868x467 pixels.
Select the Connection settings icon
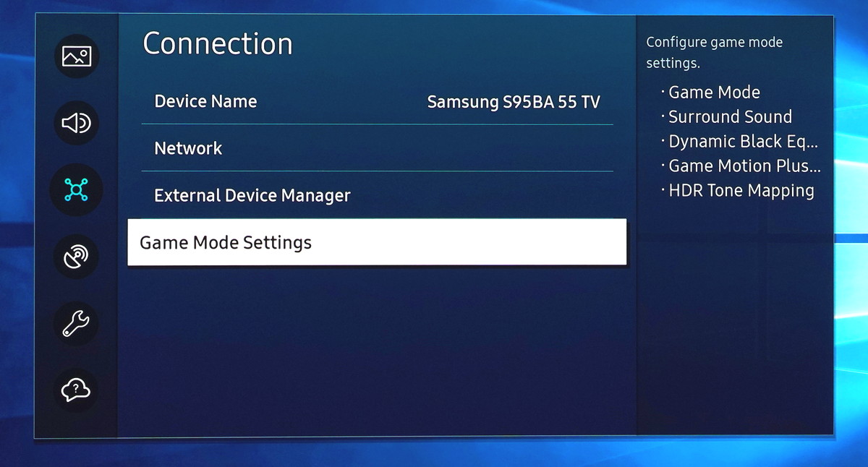pyautogui.click(x=76, y=189)
